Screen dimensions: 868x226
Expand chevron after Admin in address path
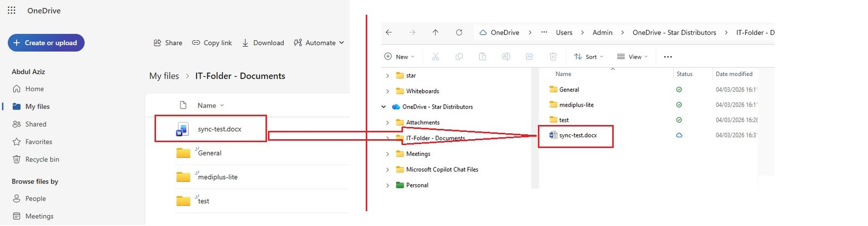622,33
